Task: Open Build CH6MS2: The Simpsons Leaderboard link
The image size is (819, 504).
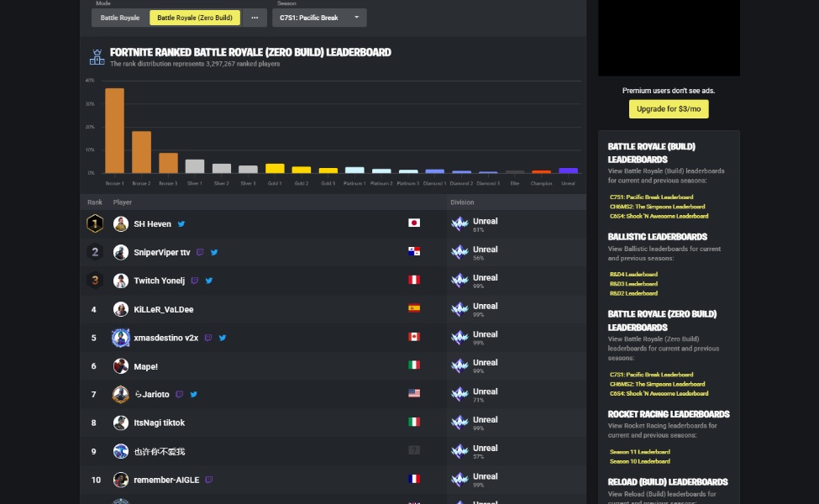Action: (x=657, y=207)
